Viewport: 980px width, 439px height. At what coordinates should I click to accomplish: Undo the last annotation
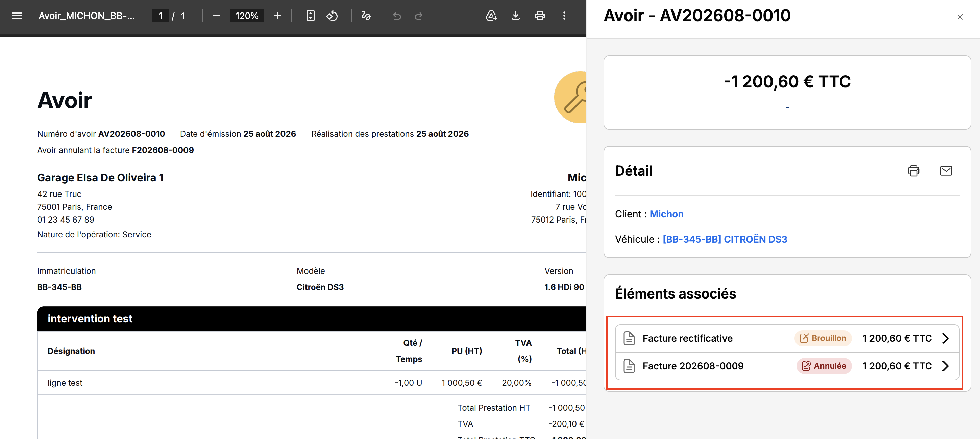pos(397,16)
